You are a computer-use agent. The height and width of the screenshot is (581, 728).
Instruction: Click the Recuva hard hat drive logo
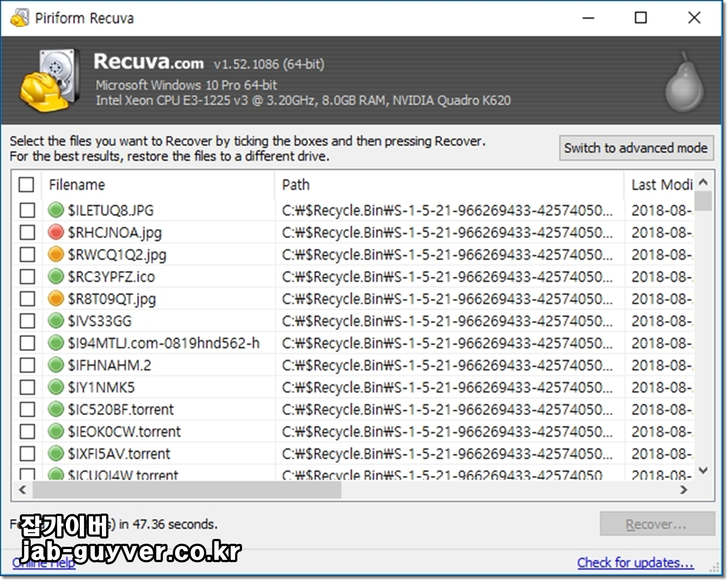(x=49, y=80)
